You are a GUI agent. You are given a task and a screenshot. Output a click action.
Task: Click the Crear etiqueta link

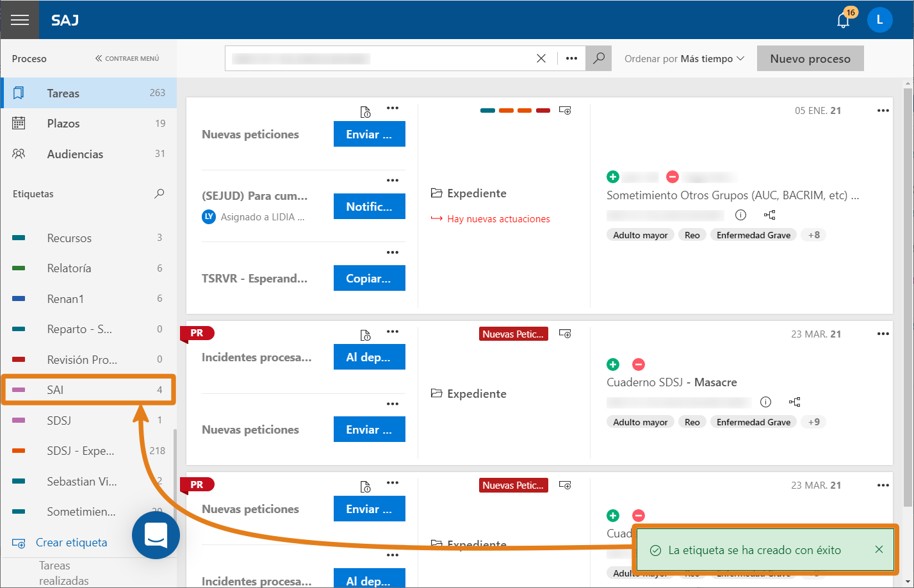tap(71, 543)
